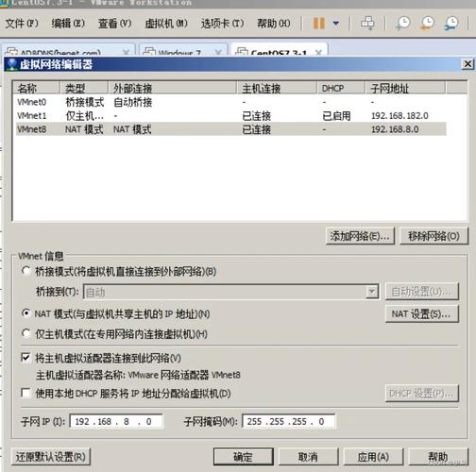The height and width of the screenshot is (472, 476).
Task: Click the 子网掩码 input field
Action: tap(288, 421)
